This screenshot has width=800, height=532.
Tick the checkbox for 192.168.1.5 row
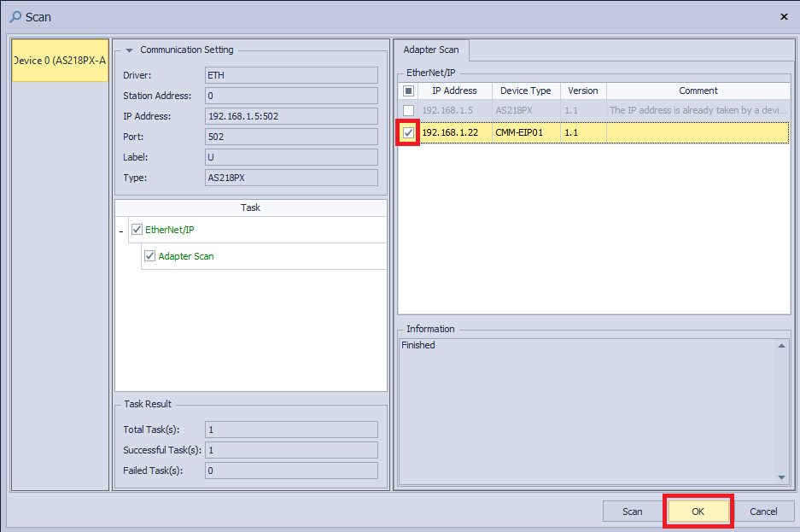(x=409, y=111)
